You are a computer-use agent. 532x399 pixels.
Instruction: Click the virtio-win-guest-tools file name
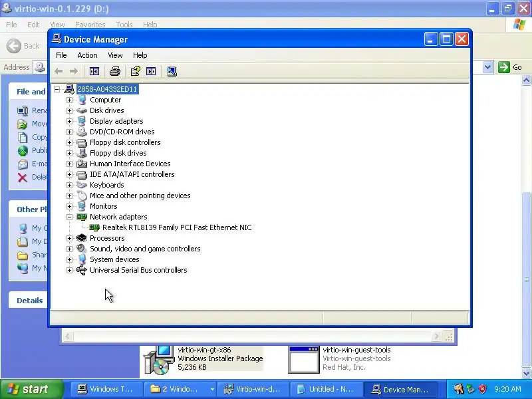(356, 350)
